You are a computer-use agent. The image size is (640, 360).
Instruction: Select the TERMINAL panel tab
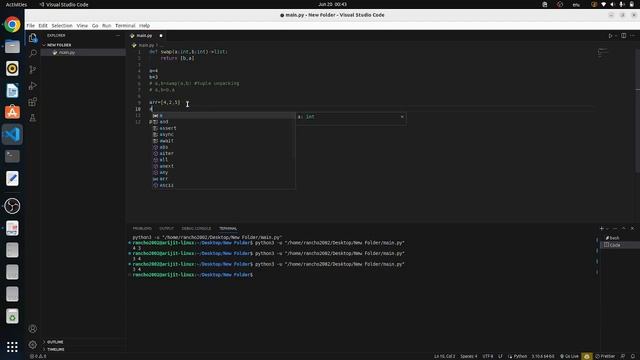click(228, 229)
